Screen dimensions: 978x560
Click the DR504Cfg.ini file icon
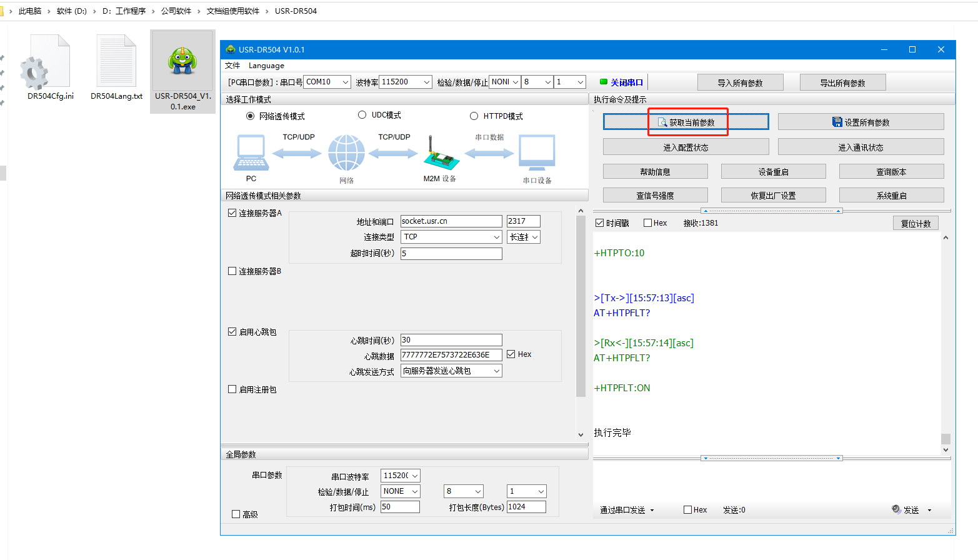pyautogui.click(x=45, y=62)
